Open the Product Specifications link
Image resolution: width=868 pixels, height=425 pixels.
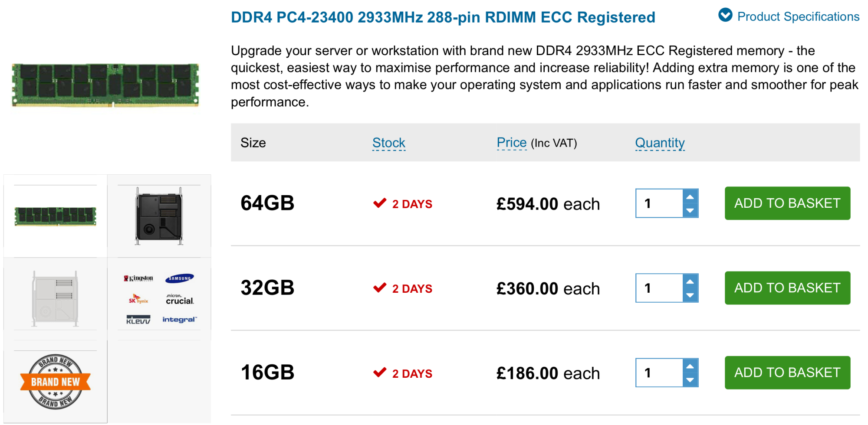coord(798,16)
